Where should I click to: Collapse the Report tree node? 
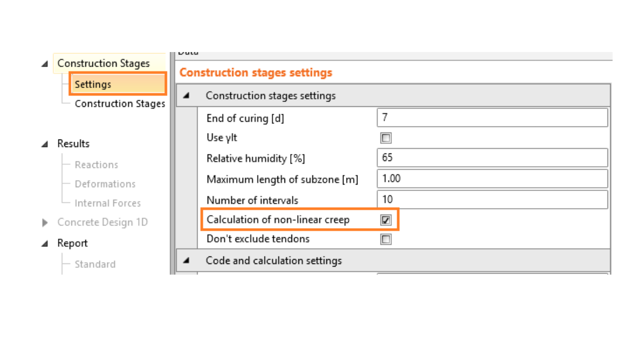(44, 244)
